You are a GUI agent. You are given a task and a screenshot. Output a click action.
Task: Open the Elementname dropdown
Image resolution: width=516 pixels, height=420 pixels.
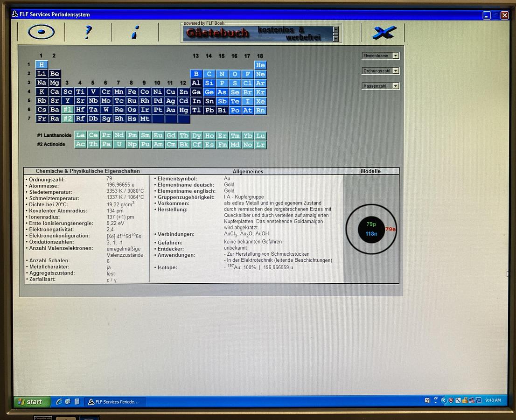pos(379,55)
